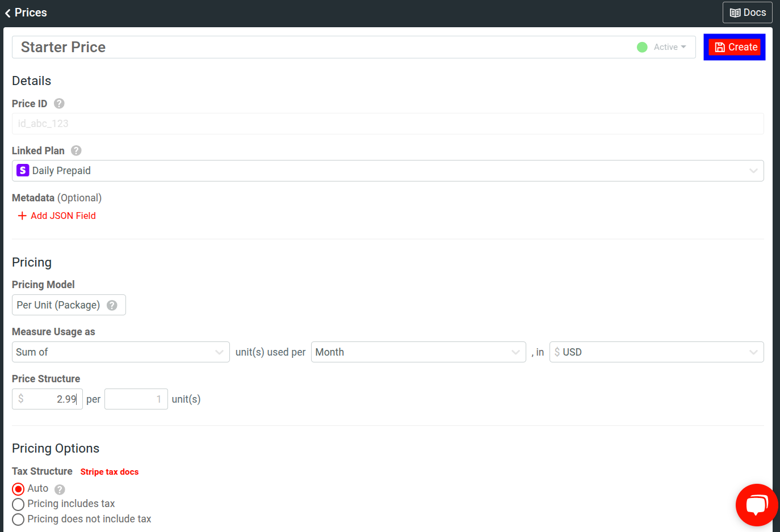The height and width of the screenshot is (532, 780).
Task: Open the Linked Plan help tooltip
Action: 76,150
